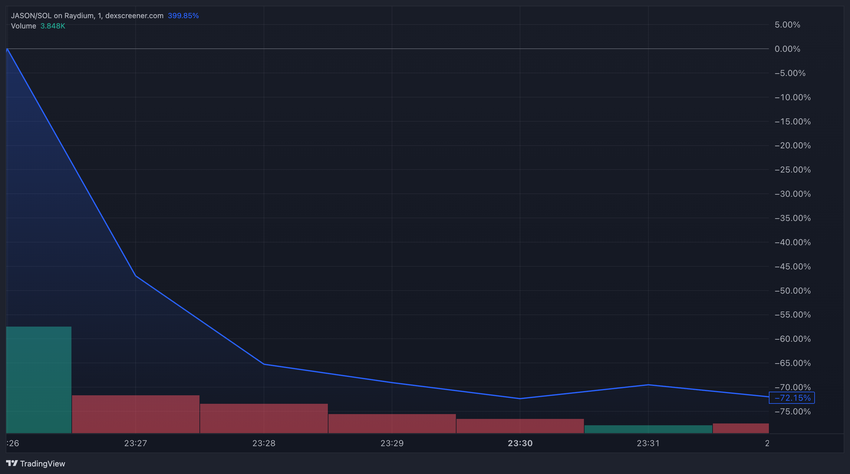Image resolution: width=850 pixels, height=474 pixels.
Task: Select the 23:27 time axis label
Action: pyautogui.click(x=136, y=443)
